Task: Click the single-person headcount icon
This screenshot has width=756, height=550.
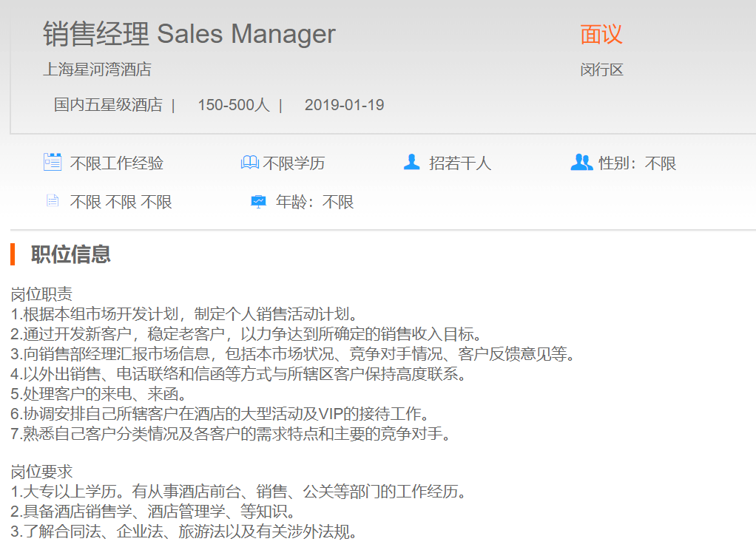Action: pyautogui.click(x=412, y=162)
